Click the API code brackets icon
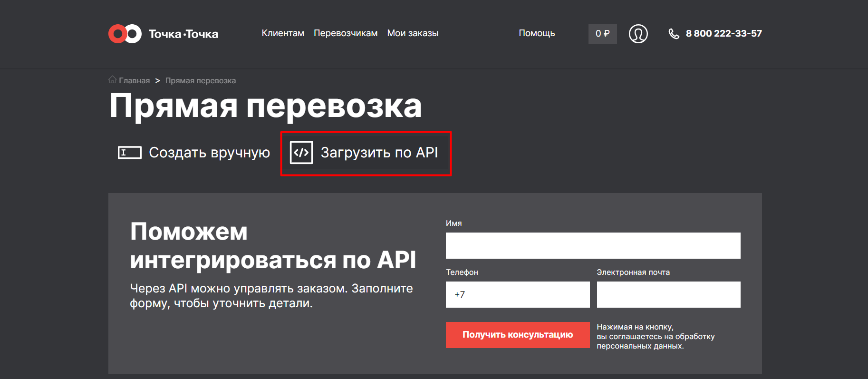 pyautogui.click(x=301, y=153)
